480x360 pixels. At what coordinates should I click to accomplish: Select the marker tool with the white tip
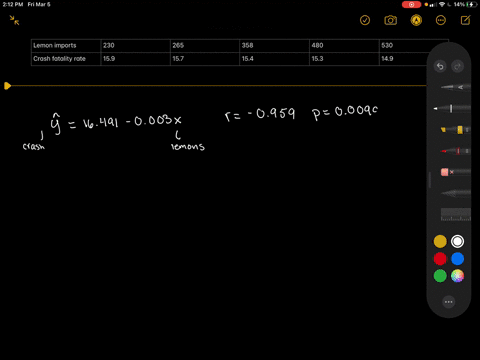(x=452, y=108)
